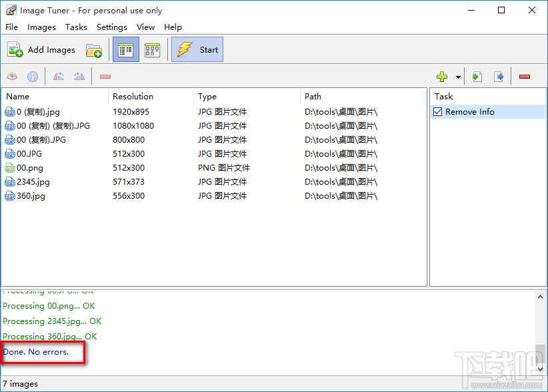Click the image info icon
The image size is (548, 392).
tap(32, 77)
